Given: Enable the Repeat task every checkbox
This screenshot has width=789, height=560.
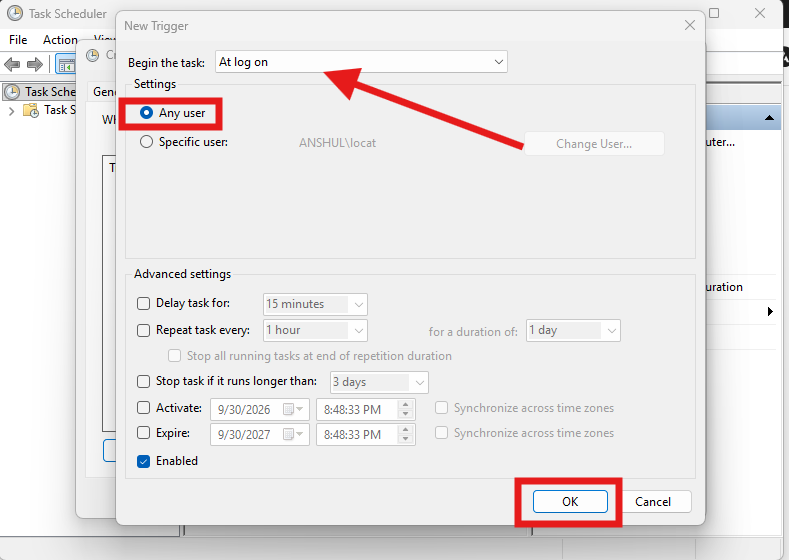Looking at the screenshot, I should [x=143, y=330].
